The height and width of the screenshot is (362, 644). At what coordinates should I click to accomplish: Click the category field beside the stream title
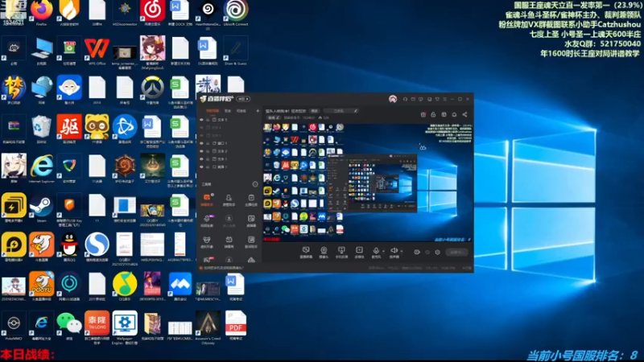tap(341, 111)
